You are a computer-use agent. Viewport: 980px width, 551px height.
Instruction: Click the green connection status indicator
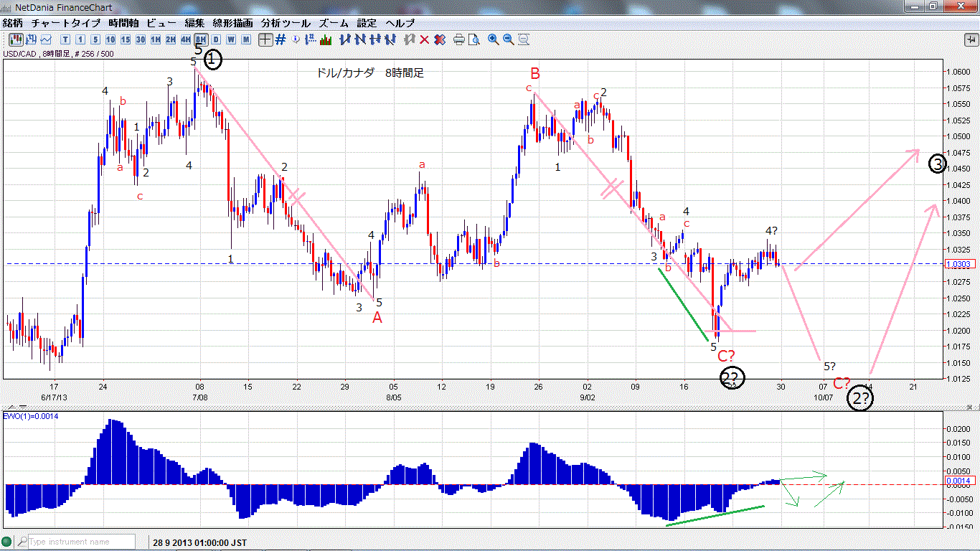[8, 542]
